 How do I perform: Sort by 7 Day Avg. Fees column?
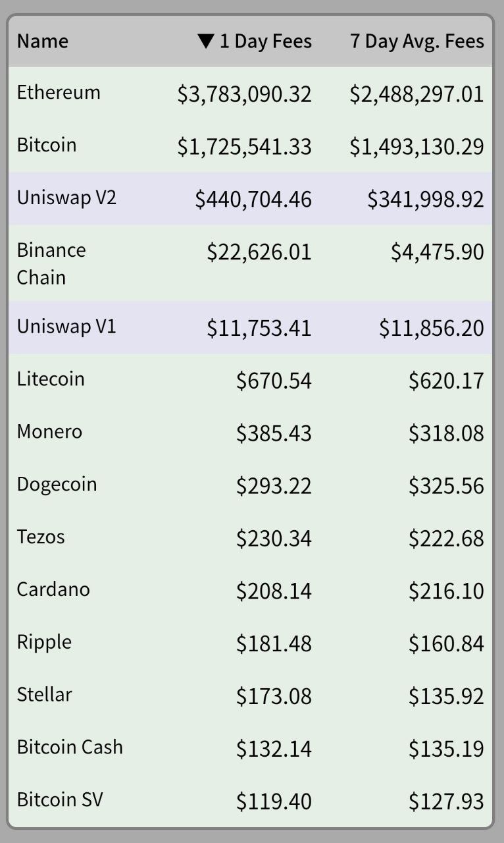tap(416, 41)
